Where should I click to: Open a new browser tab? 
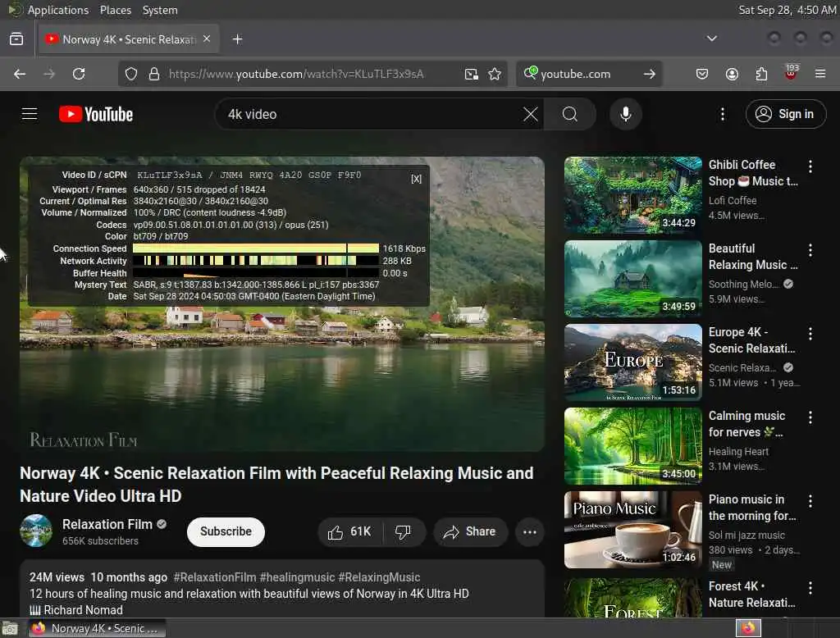pyautogui.click(x=237, y=39)
